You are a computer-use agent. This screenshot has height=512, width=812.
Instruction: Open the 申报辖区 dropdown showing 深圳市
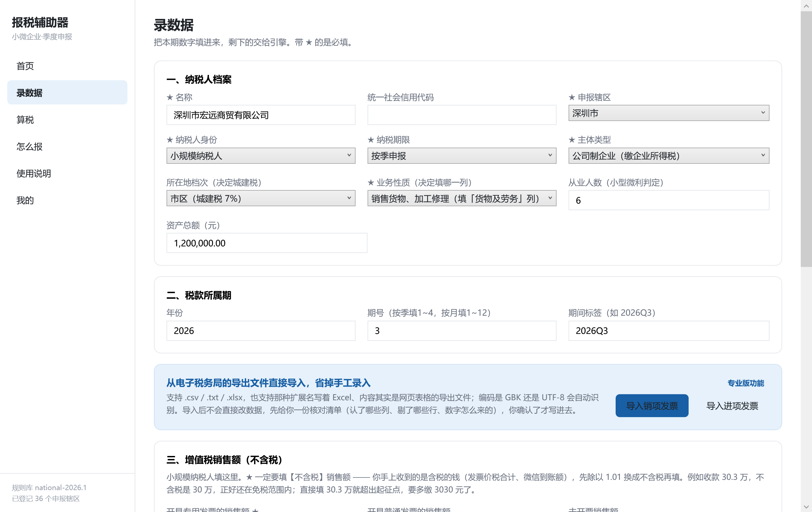click(x=669, y=113)
